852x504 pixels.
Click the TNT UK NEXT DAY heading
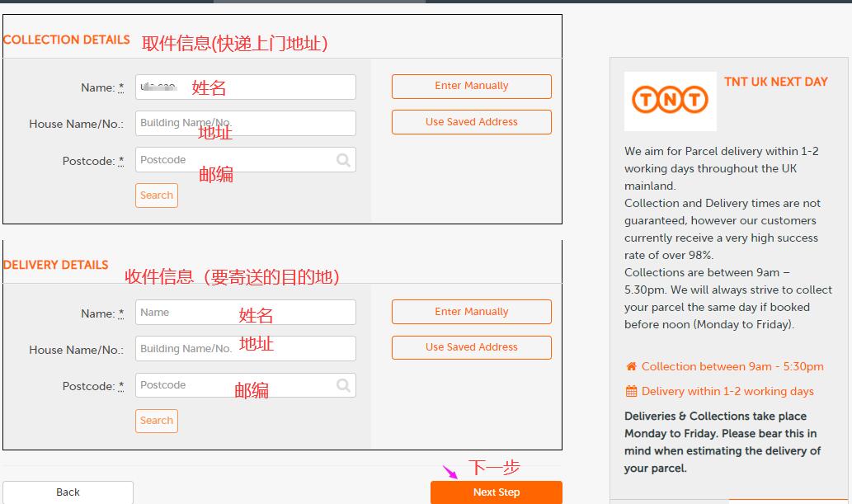click(x=775, y=82)
